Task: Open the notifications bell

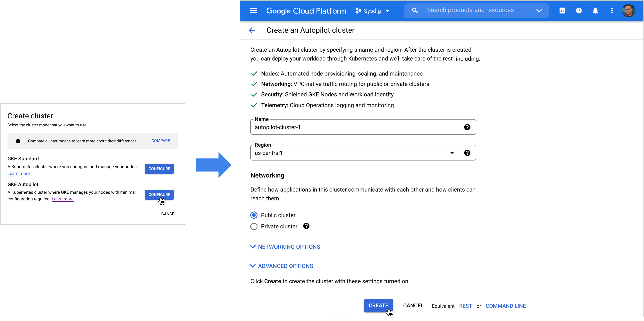Action: pyautogui.click(x=595, y=10)
